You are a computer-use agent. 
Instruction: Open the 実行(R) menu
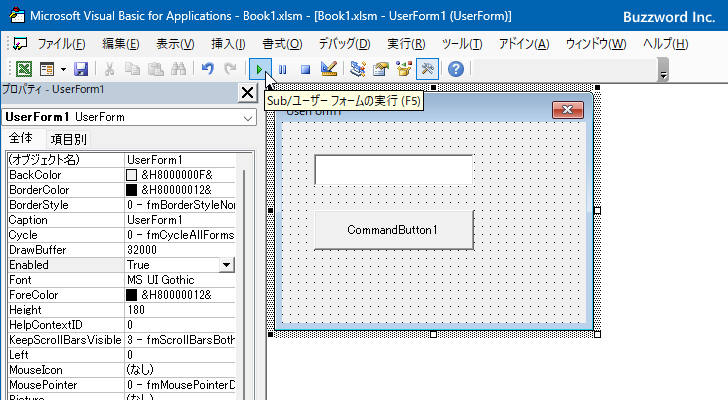[x=406, y=44]
